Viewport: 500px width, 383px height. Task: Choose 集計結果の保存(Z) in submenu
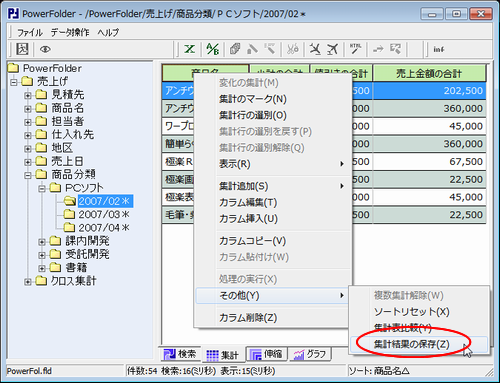419,344
